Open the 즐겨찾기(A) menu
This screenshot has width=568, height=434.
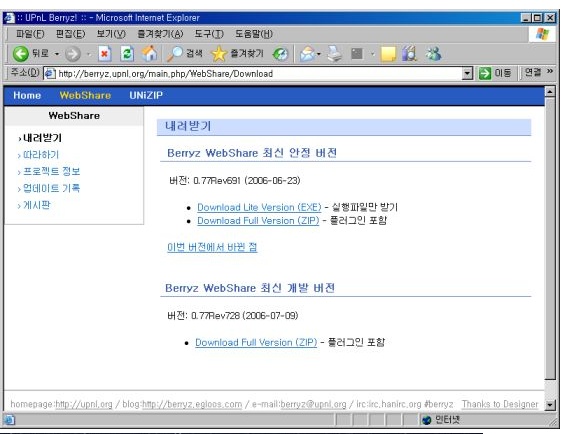point(160,34)
